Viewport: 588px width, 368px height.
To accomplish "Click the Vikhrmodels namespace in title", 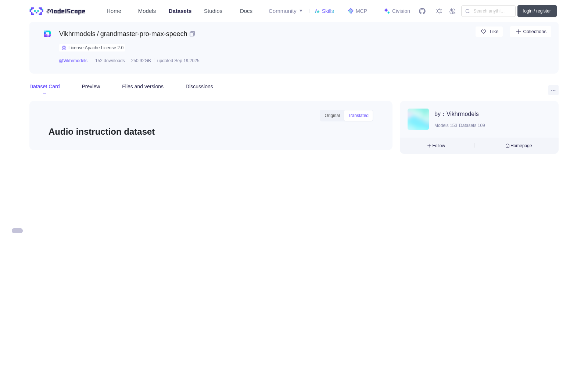I will (77, 34).
